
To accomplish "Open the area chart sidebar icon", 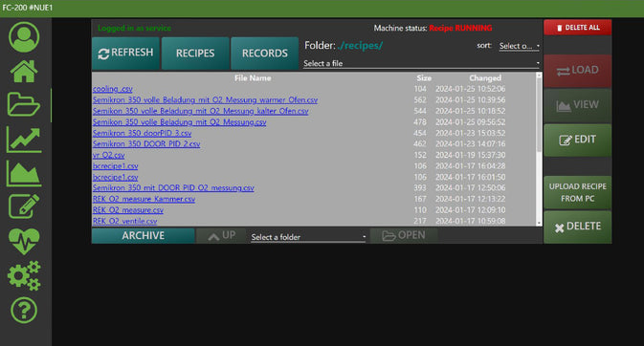I will 24,173.
